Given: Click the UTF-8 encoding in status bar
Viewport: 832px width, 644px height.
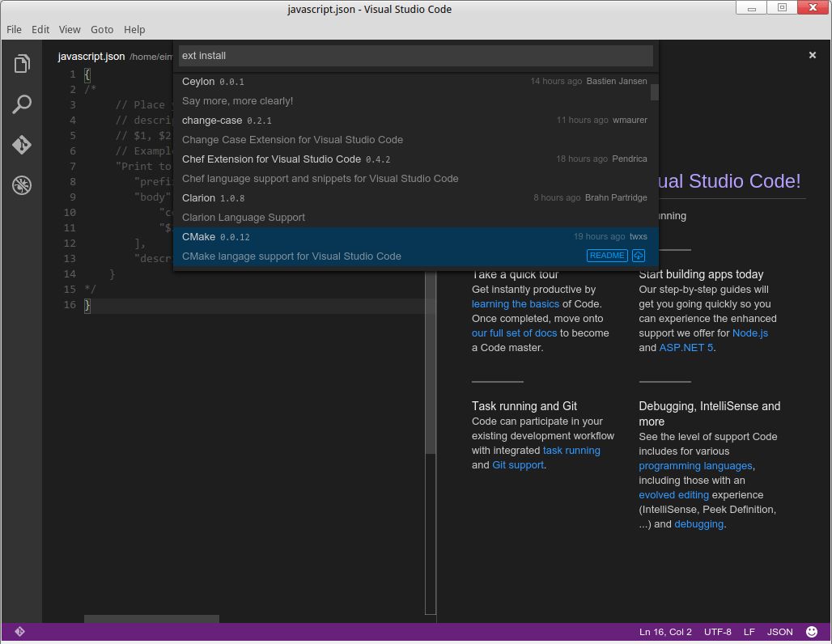Looking at the screenshot, I should tap(717, 632).
